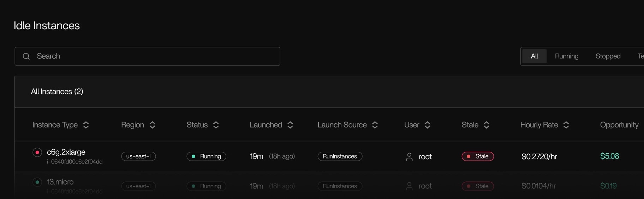Switch to the Stopped filter tab

[608, 56]
